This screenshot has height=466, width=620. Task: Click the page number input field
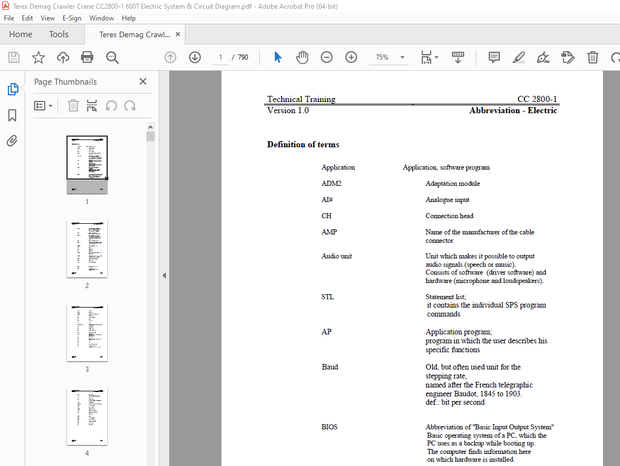pyautogui.click(x=222, y=58)
